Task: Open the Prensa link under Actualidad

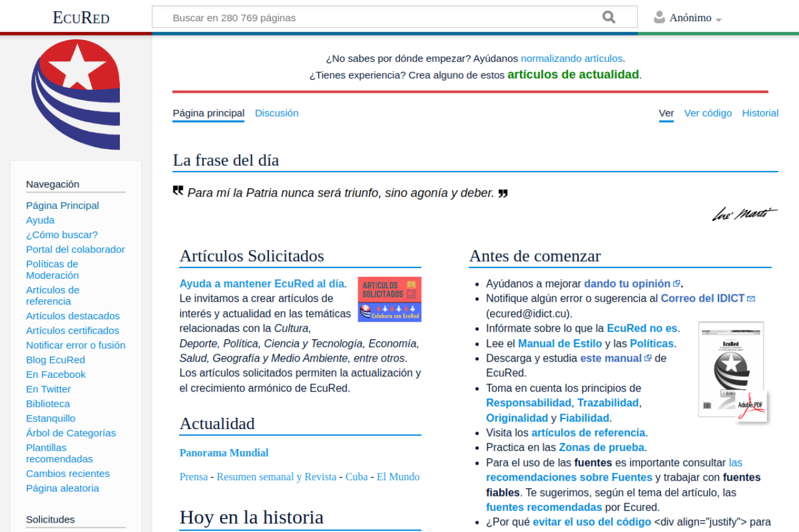Action: click(x=194, y=477)
